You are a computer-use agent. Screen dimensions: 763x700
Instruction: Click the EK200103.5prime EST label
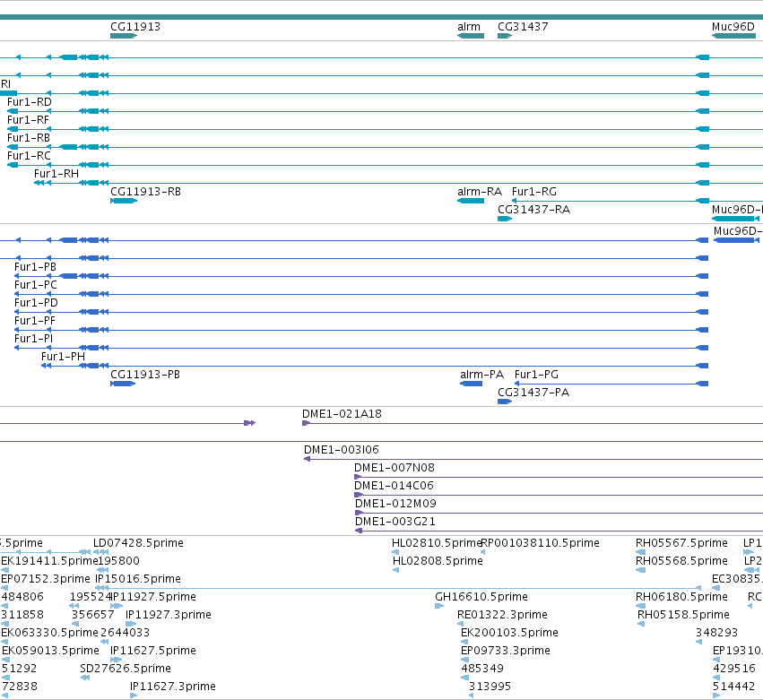(509, 633)
